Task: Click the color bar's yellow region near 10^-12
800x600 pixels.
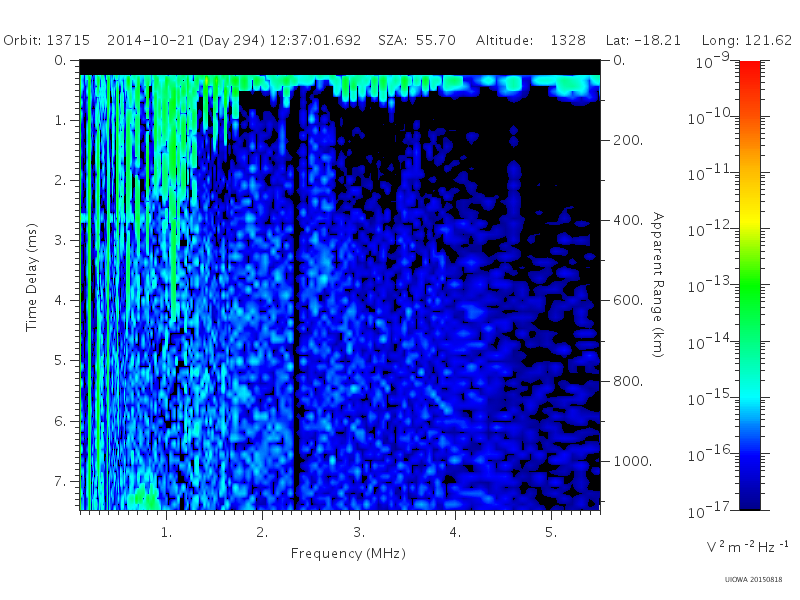Action: point(749,223)
